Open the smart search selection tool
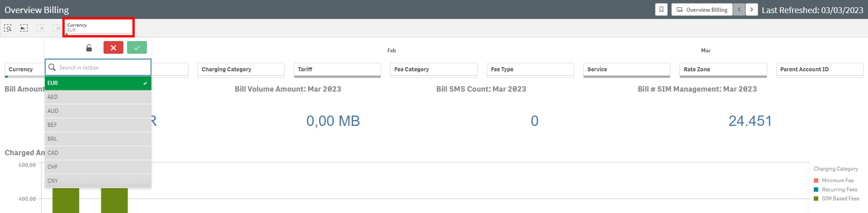This screenshot has width=868, height=213. 8,28
